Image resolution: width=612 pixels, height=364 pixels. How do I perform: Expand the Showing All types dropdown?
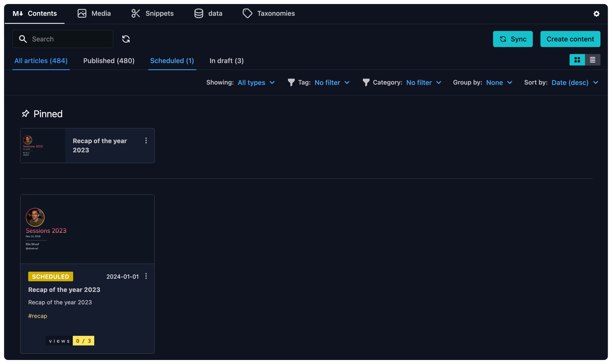(256, 83)
